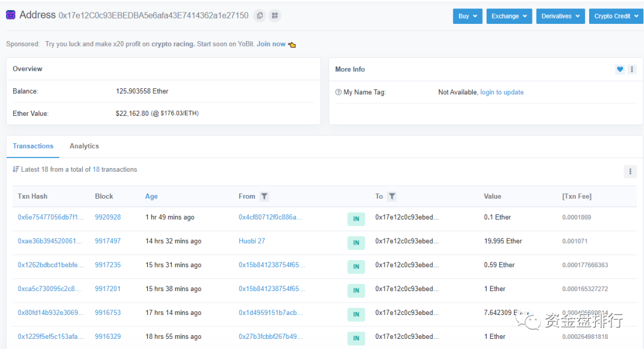Click the login to update link
The width and height of the screenshot is (644, 349).
click(x=501, y=92)
